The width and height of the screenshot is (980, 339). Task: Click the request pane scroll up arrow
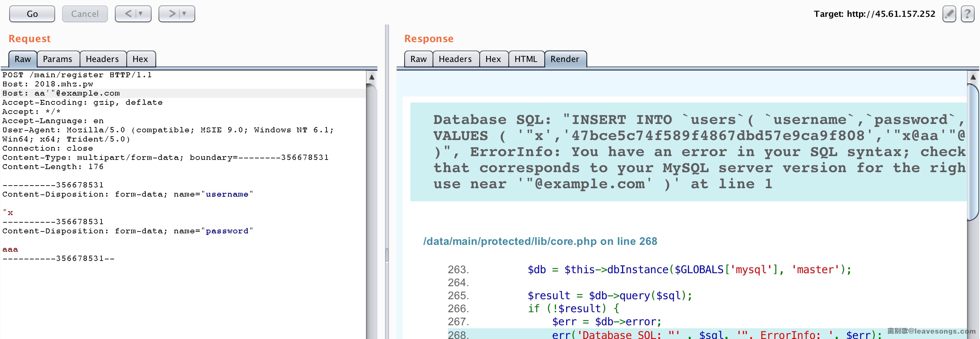click(371, 77)
